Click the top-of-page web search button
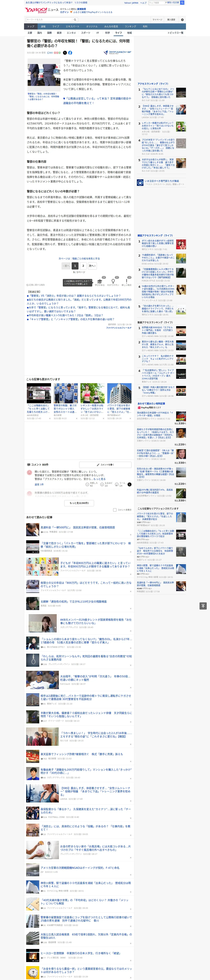Screen dimensions: 210x980 [182, 3]
